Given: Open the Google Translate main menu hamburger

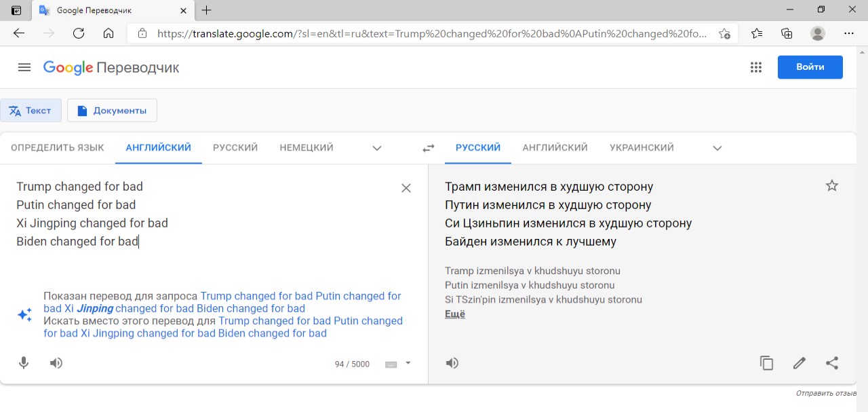Looking at the screenshot, I should pos(24,67).
